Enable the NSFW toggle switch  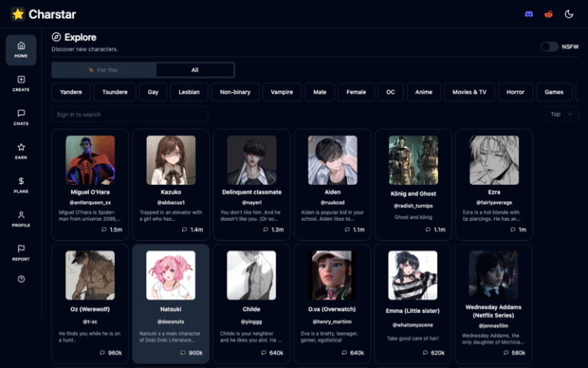point(550,47)
